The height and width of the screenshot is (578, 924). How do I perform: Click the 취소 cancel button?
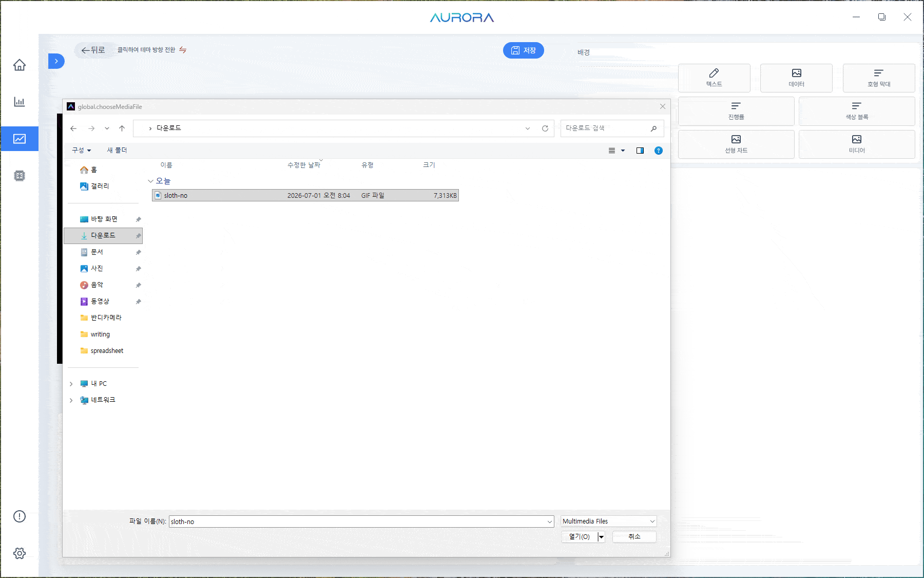[x=634, y=536]
